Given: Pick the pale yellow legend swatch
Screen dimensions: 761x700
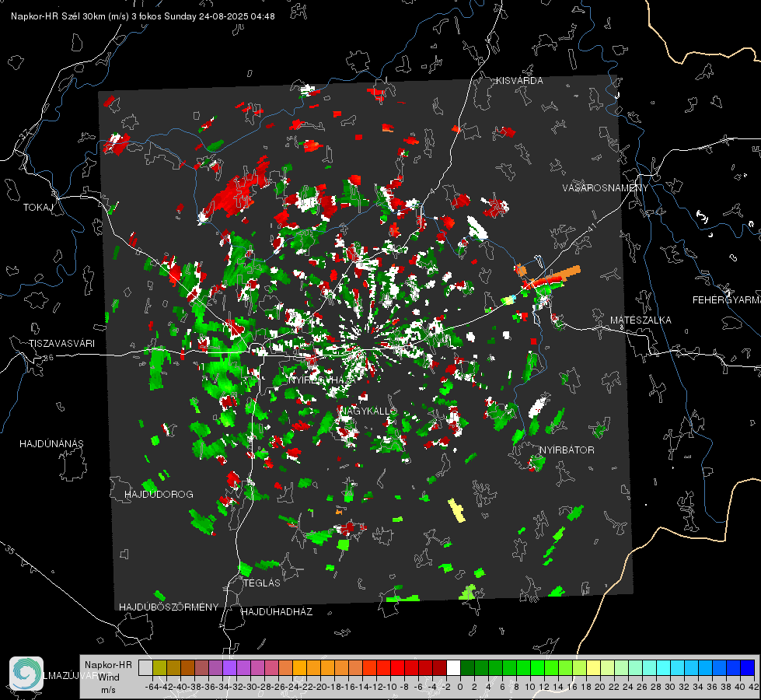Looking at the screenshot, I should click(x=594, y=667).
